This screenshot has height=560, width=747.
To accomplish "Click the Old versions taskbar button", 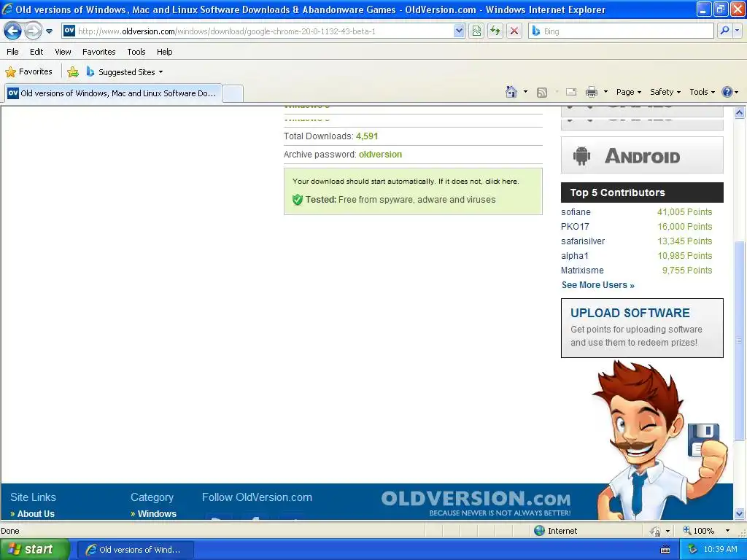I will pos(136,550).
